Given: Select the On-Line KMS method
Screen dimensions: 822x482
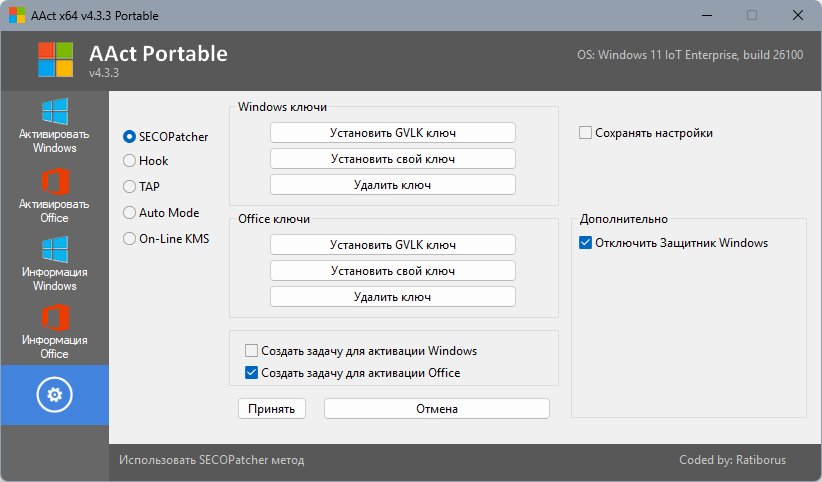Looking at the screenshot, I should tap(129, 238).
